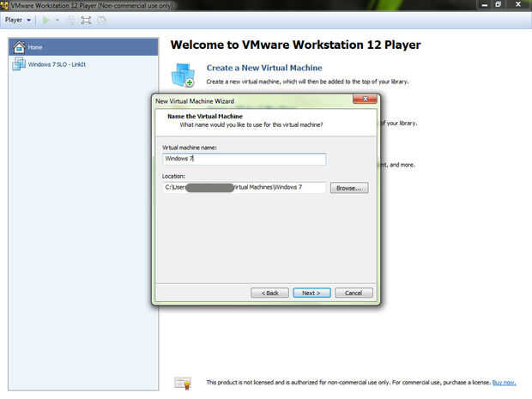The image size is (532, 399).
Task: Click the Location path input field
Action: point(244,187)
